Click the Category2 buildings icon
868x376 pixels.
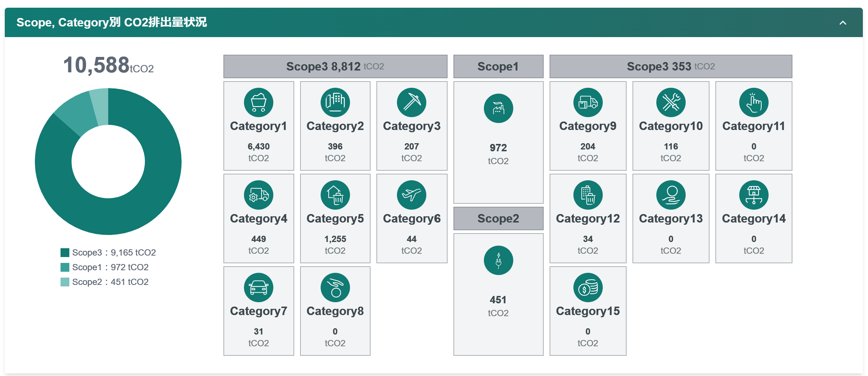coord(335,102)
